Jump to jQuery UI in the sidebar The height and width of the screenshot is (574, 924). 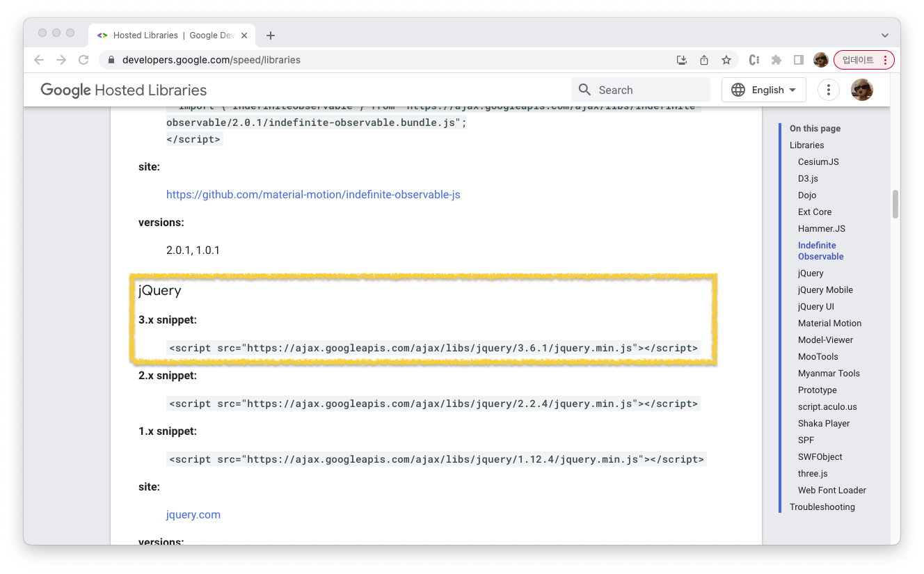coord(816,307)
